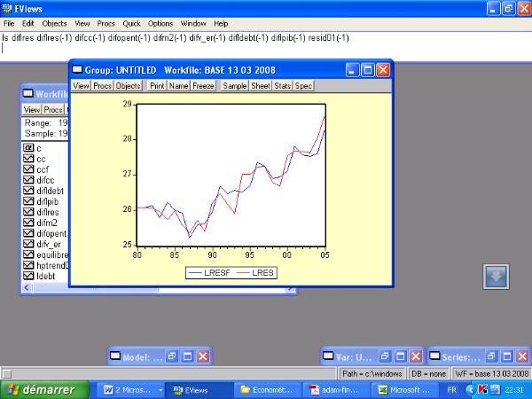Select the 'difm2' series icon
The width and height of the screenshot is (532, 399).
28,223
